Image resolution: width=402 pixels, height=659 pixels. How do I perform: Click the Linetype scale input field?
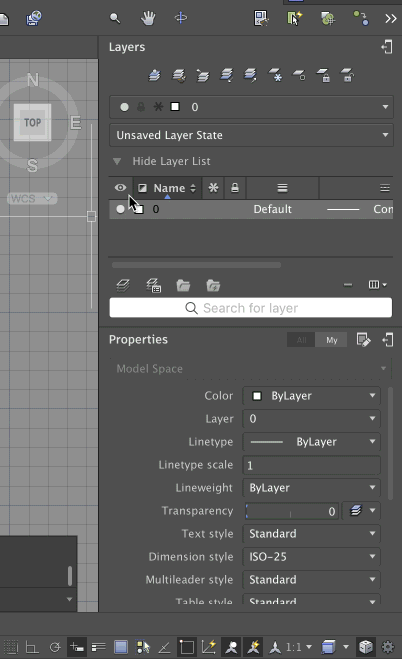[311, 465]
